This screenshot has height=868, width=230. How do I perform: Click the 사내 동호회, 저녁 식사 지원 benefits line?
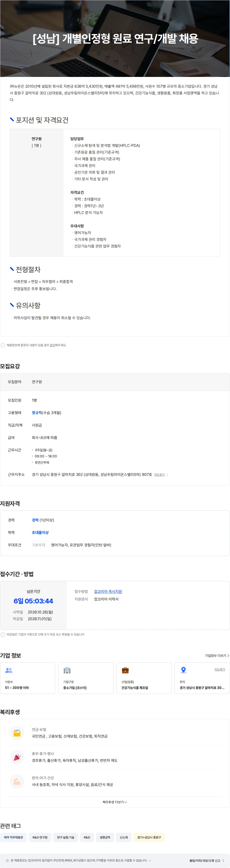[72, 784]
